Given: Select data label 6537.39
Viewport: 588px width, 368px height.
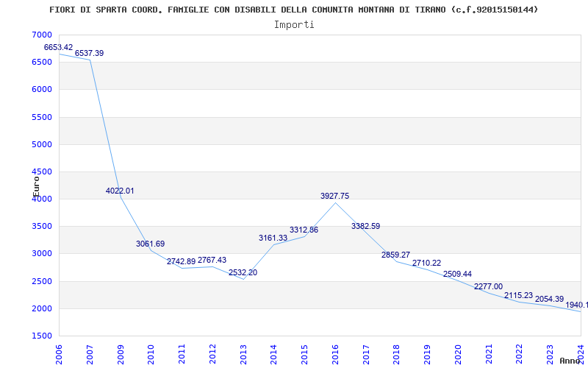Looking at the screenshot, I should (x=89, y=53).
